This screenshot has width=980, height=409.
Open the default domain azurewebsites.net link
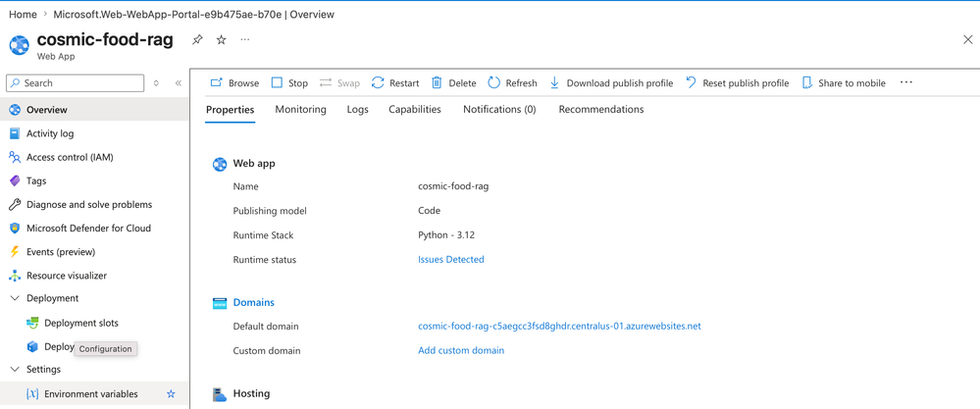(x=559, y=326)
